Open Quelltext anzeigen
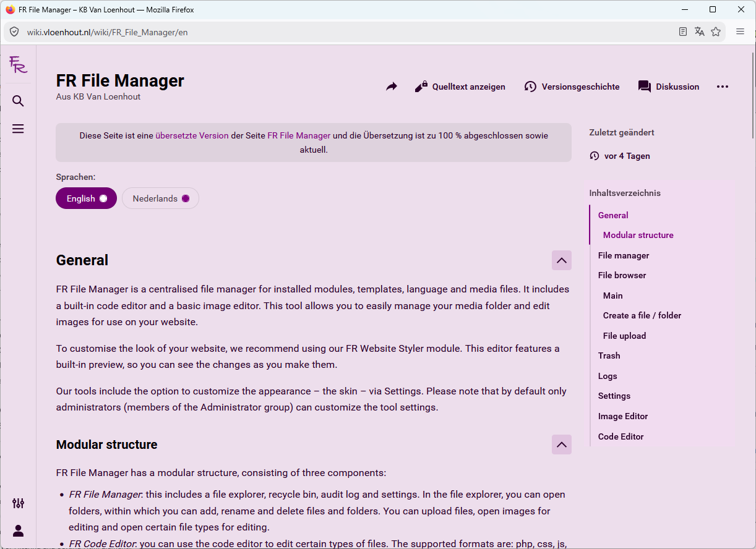 click(460, 87)
